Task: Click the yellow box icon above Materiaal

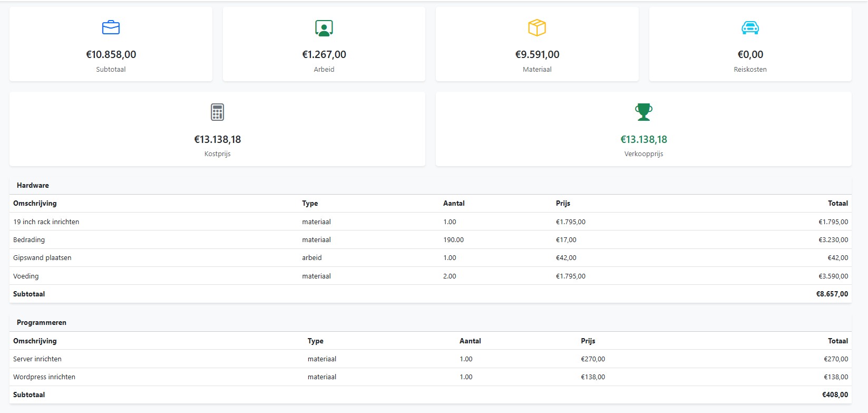Action: pos(537,27)
